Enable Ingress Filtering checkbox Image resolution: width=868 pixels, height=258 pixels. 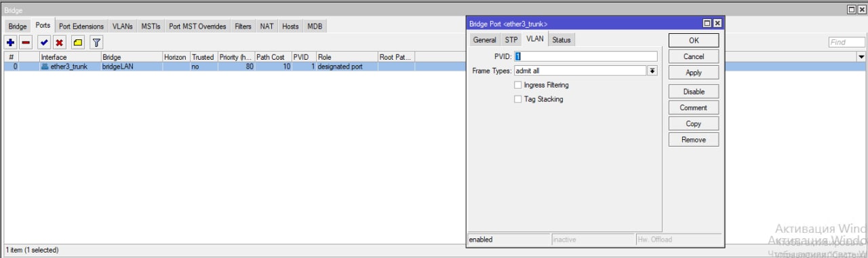(x=518, y=85)
